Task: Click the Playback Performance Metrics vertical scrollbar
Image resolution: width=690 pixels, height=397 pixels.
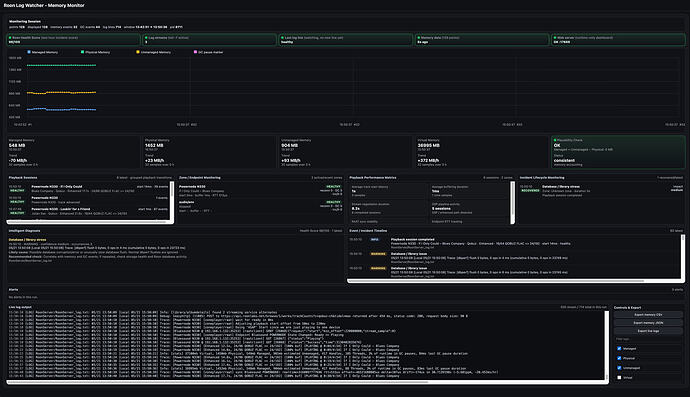Action: [x=513, y=202]
